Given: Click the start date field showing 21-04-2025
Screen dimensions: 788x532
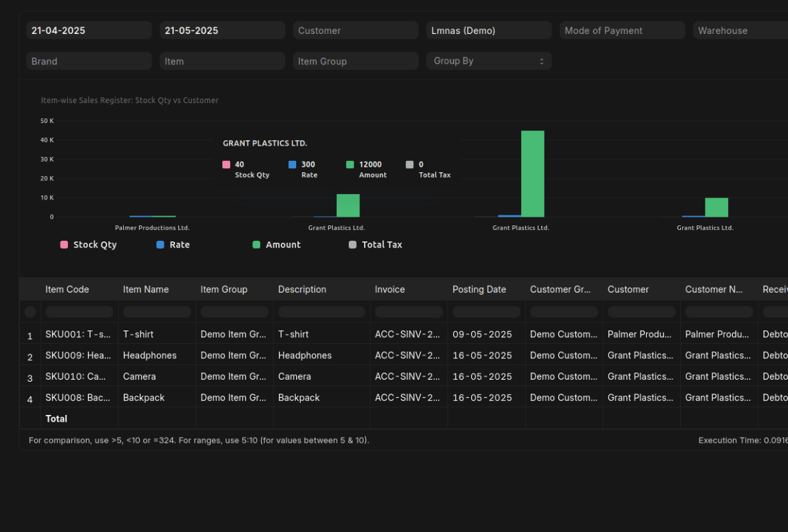Looking at the screenshot, I should [x=89, y=30].
